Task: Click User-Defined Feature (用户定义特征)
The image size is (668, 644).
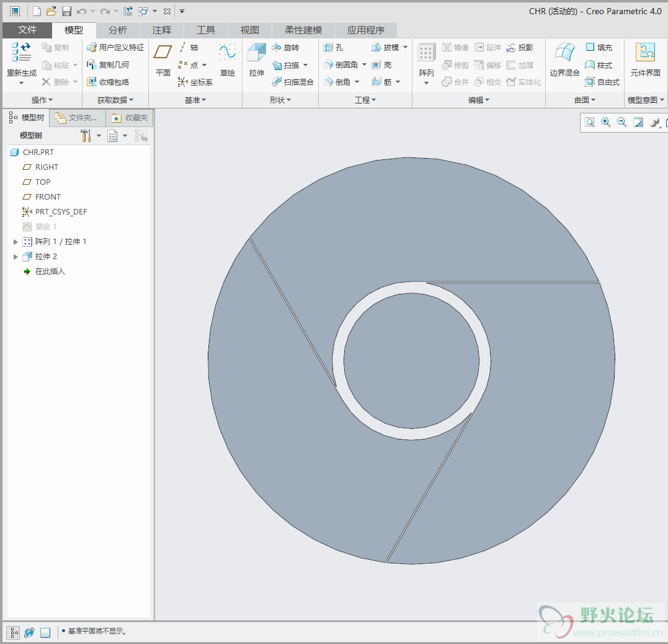Action: [x=115, y=47]
